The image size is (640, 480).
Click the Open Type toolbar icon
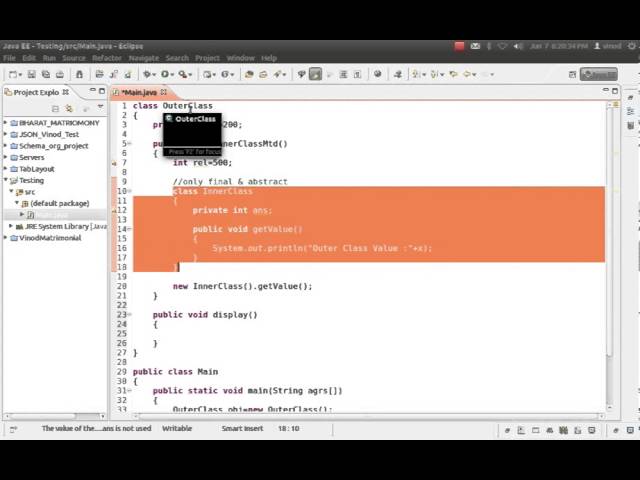pyautogui.click(x=249, y=74)
